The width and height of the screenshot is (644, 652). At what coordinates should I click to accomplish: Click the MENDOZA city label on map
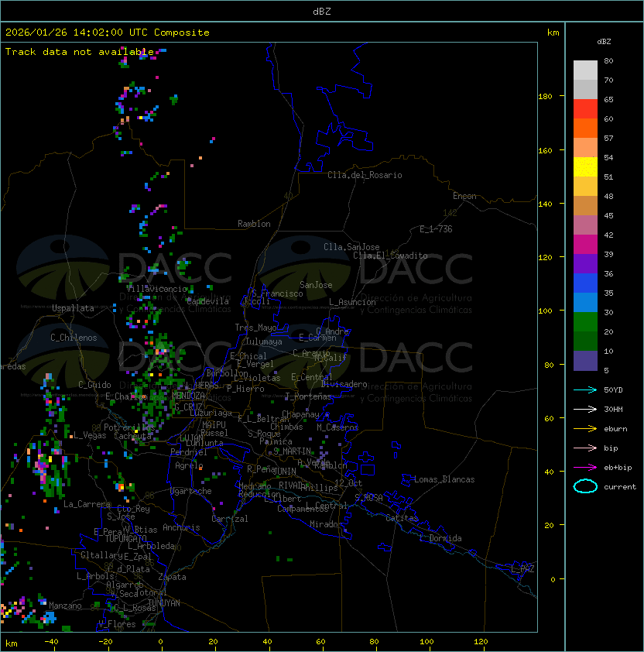189,396
